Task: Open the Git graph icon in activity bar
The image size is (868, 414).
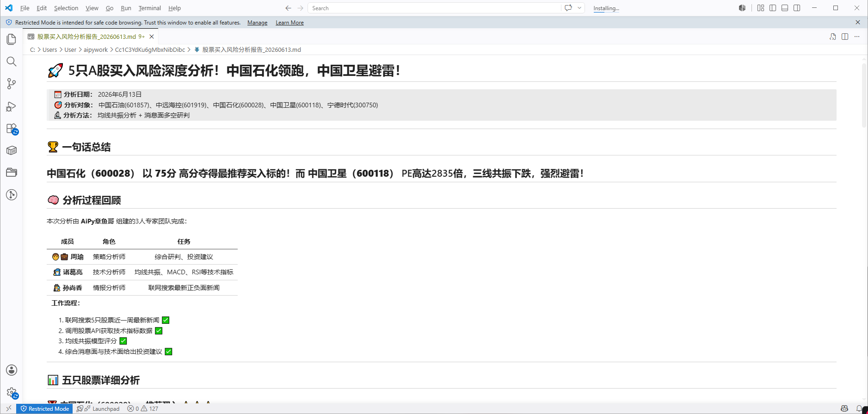Action: pos(12,195)
